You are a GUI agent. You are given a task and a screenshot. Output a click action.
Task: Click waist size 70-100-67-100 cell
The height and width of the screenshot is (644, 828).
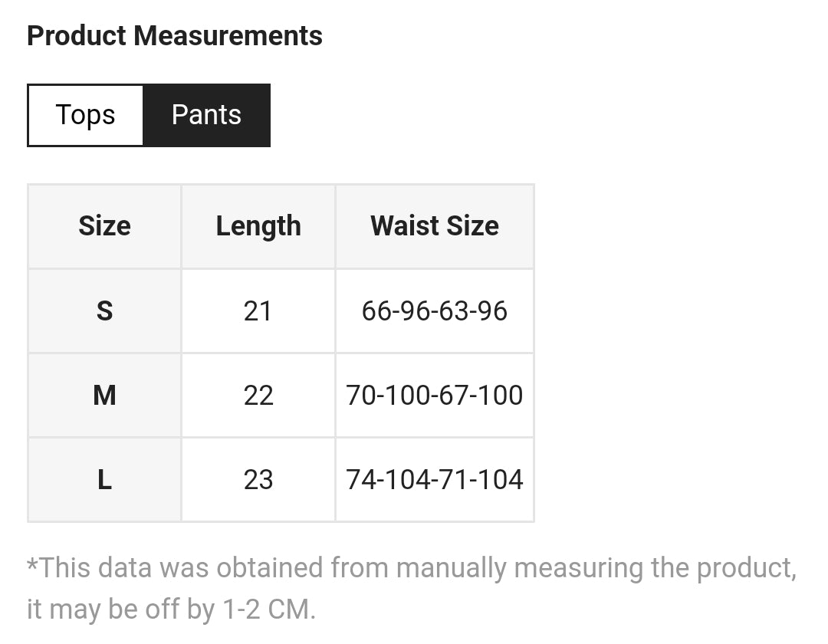435,396
